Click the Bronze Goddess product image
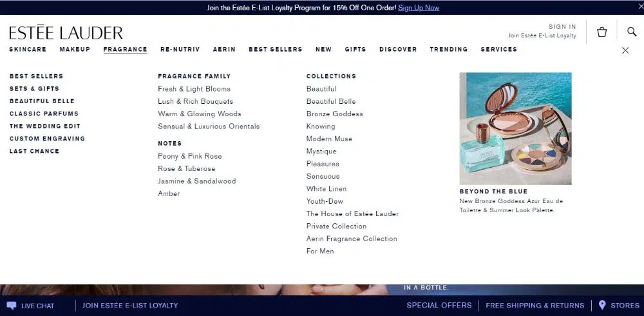This screenshot has height=316, width=644. click(x=515, y=129)
